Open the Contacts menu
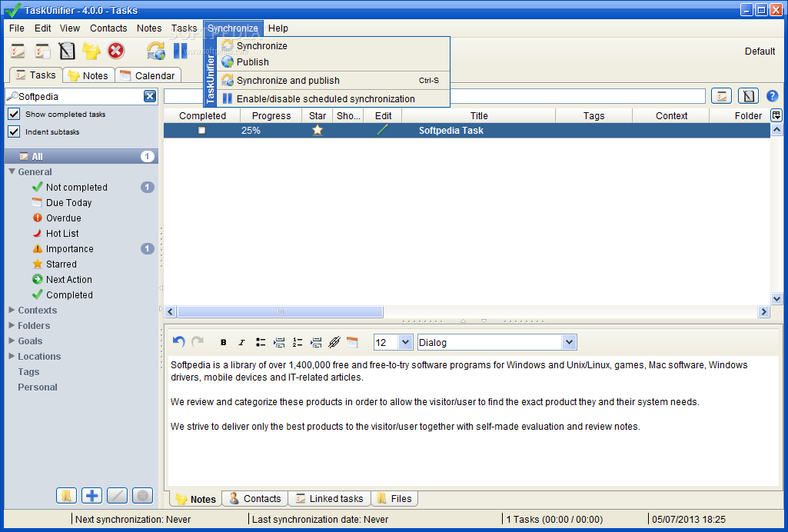The height and width of the screenshot is (532, 788). point(108,28)
